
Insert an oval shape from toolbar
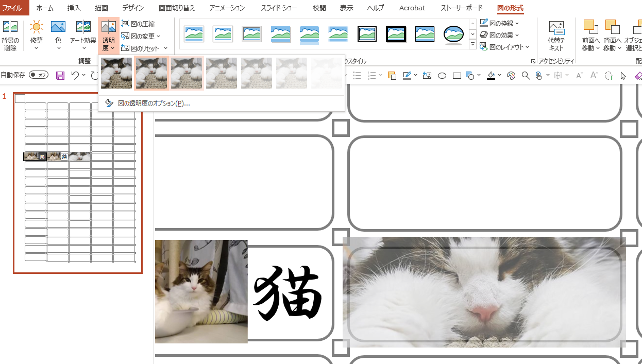pyautogui.click(x=442, y=76)
